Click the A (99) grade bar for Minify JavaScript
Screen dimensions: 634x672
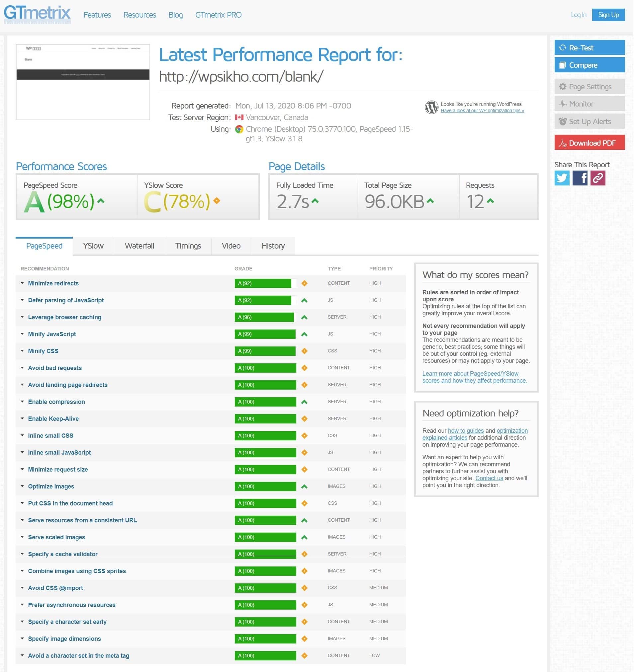tap(266, 334)
